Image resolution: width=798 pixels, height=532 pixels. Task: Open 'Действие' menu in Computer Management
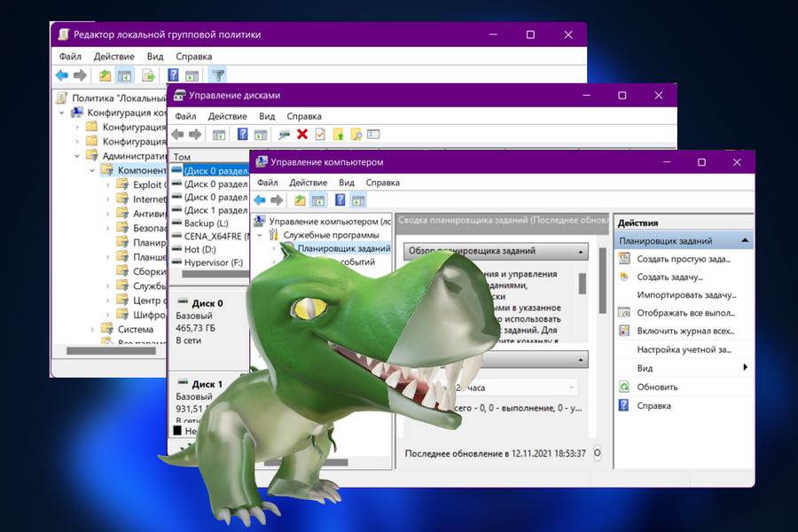308,183
